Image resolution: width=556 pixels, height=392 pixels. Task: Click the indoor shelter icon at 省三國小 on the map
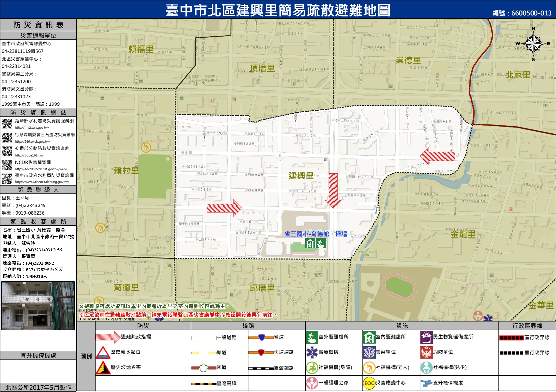[x=310, y=244]
